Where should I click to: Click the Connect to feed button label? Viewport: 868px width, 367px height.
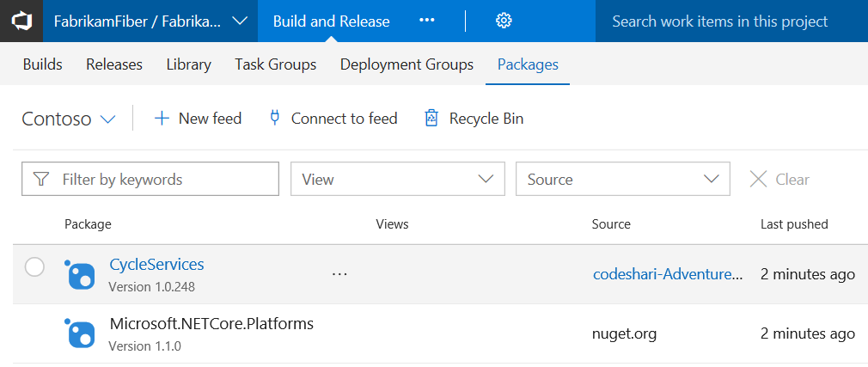(345, 119)
